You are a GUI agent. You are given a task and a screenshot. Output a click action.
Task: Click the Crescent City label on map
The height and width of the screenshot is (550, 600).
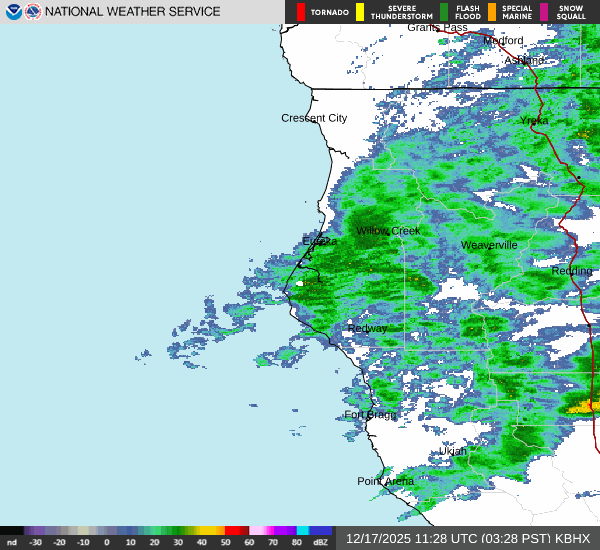click(314, 118)
